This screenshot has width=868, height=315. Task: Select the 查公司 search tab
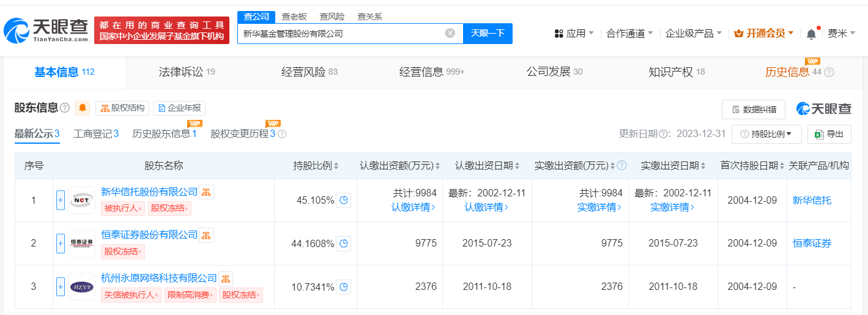(256, 17)
